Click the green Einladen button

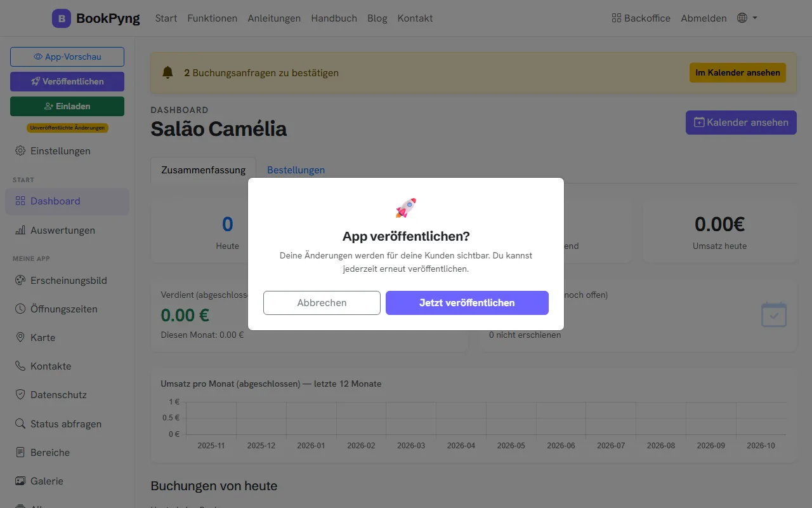pos(67,106)
